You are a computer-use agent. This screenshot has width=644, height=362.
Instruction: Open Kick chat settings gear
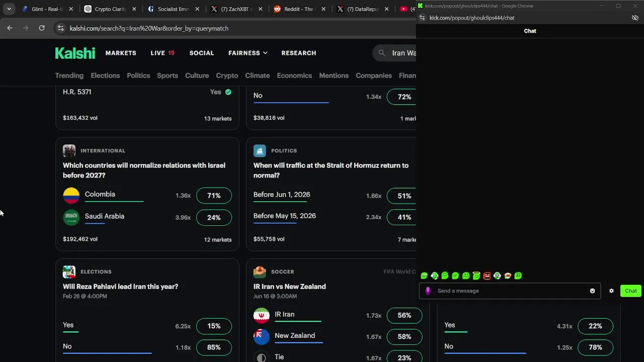click(x=611, y=291)
